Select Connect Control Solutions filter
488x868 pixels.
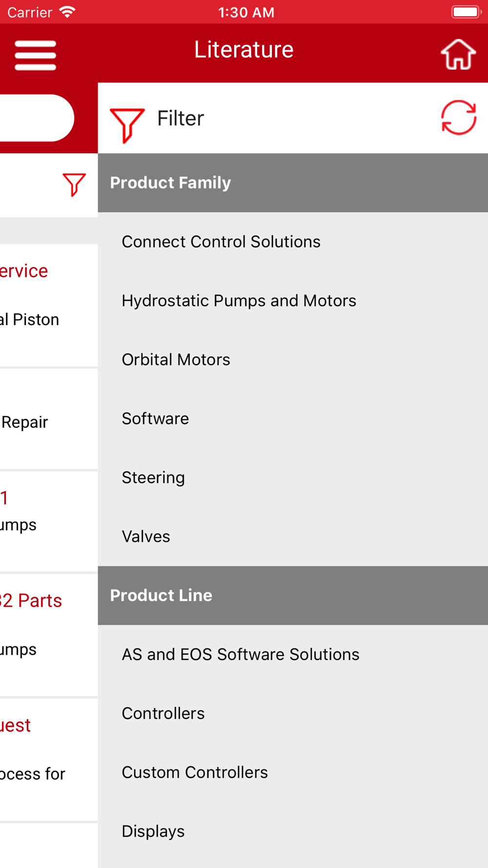[x=293, y=242]
